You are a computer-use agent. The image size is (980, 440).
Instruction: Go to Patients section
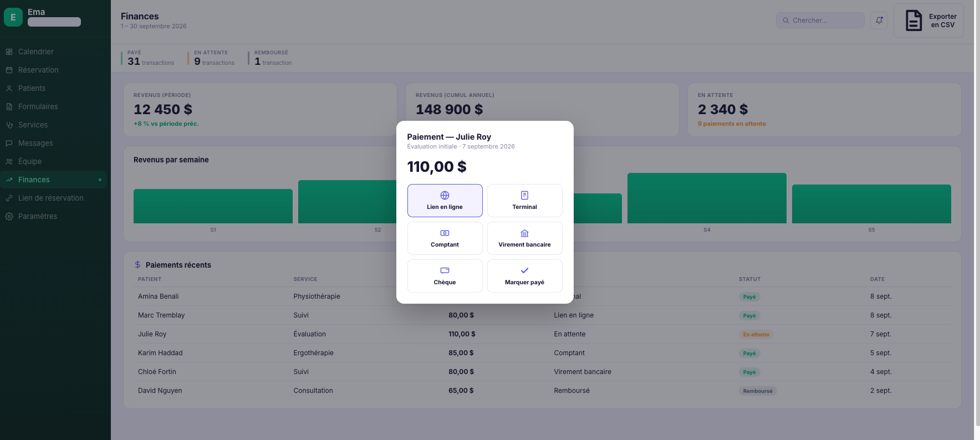click(x=53, y=88)
